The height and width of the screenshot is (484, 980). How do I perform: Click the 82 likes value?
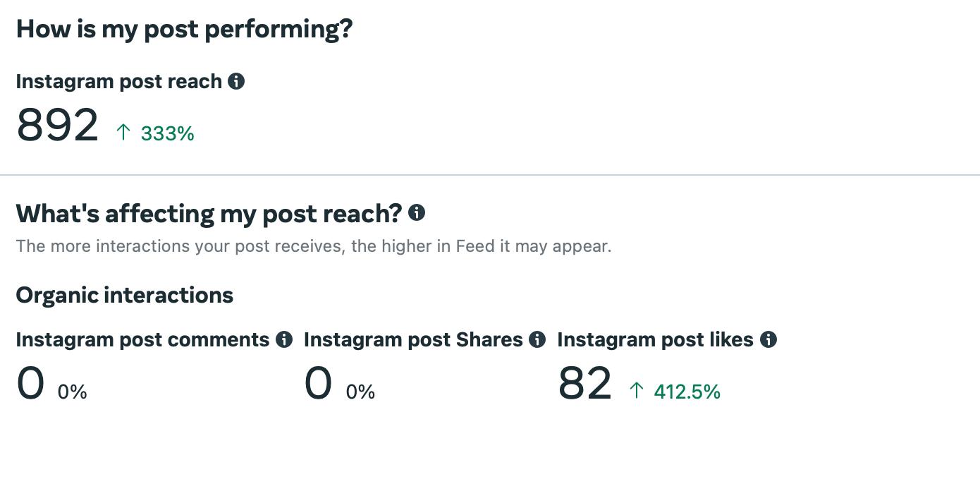pos(584,385)
